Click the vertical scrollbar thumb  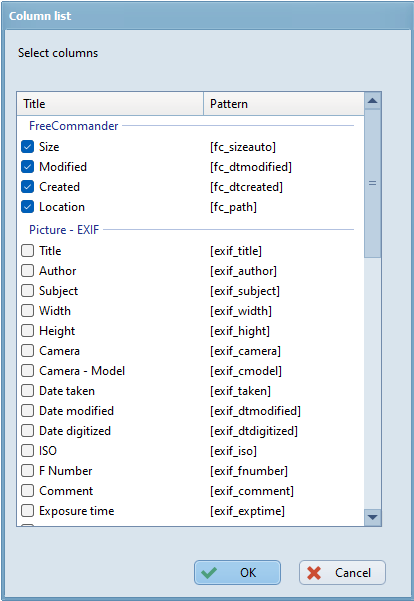pos(372,184)
